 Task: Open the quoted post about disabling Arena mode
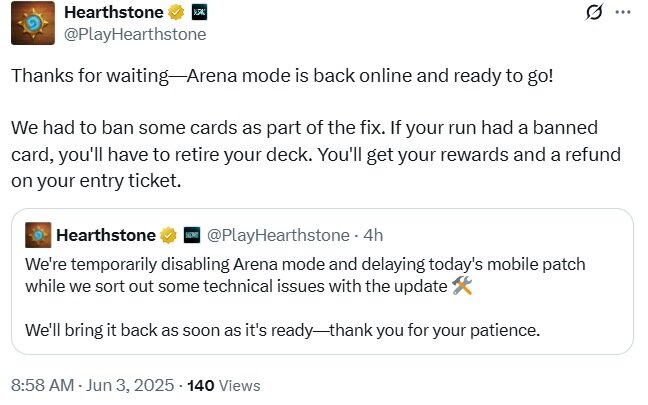point(322,281)
